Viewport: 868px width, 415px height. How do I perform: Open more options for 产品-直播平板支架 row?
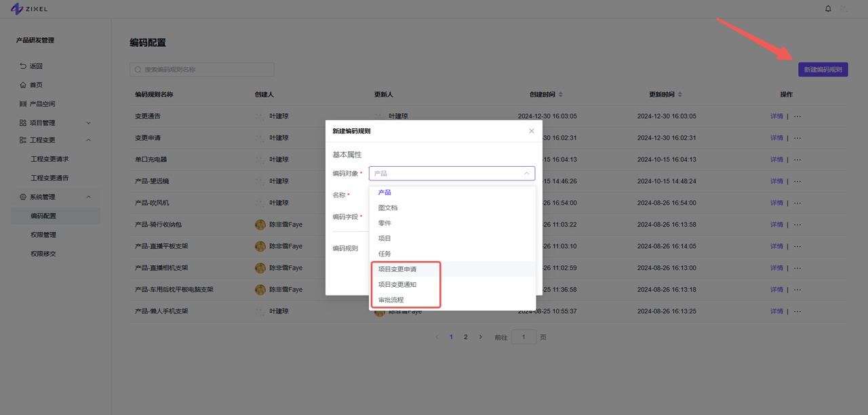click(797, 246)
